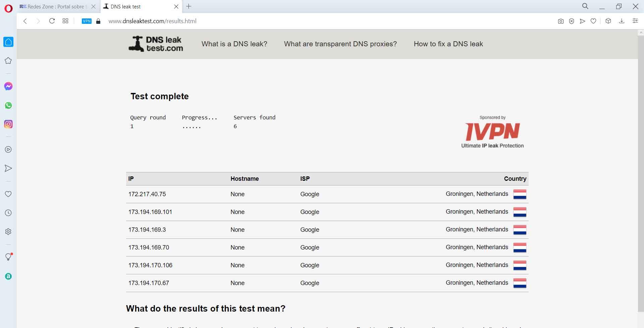Open browsing History clock in sidebar

point(8,213)
